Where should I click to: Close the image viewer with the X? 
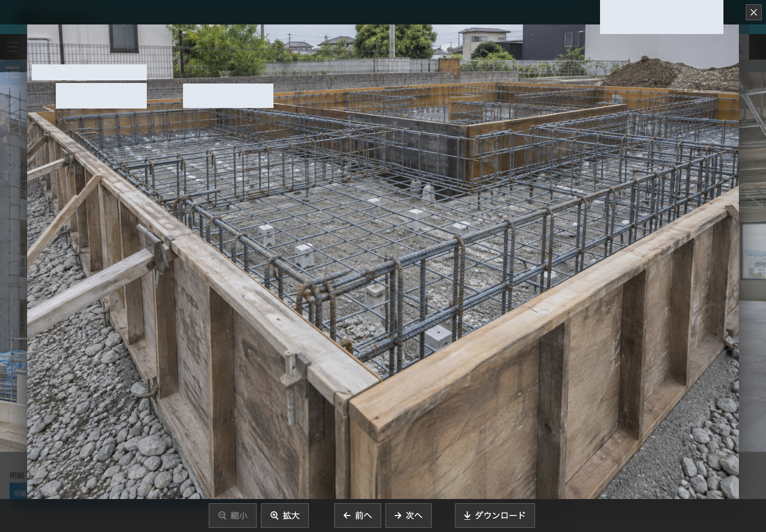[753, 12]
